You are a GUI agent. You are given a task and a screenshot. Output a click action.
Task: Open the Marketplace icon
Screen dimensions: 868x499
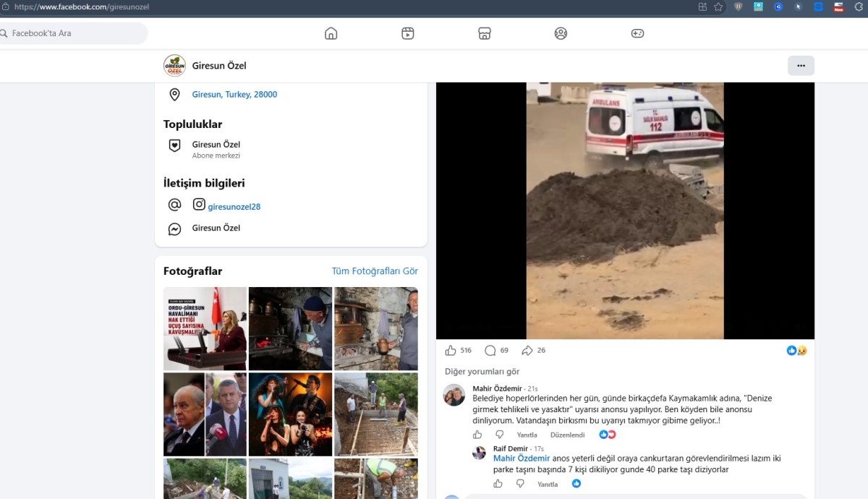pos(485,33)
